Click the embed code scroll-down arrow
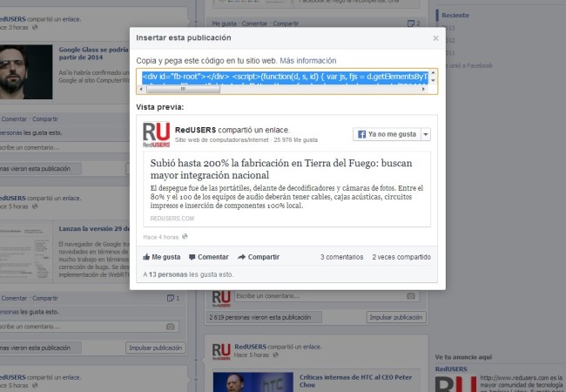This screenshot has width=566, height=392. click(433, 80)
